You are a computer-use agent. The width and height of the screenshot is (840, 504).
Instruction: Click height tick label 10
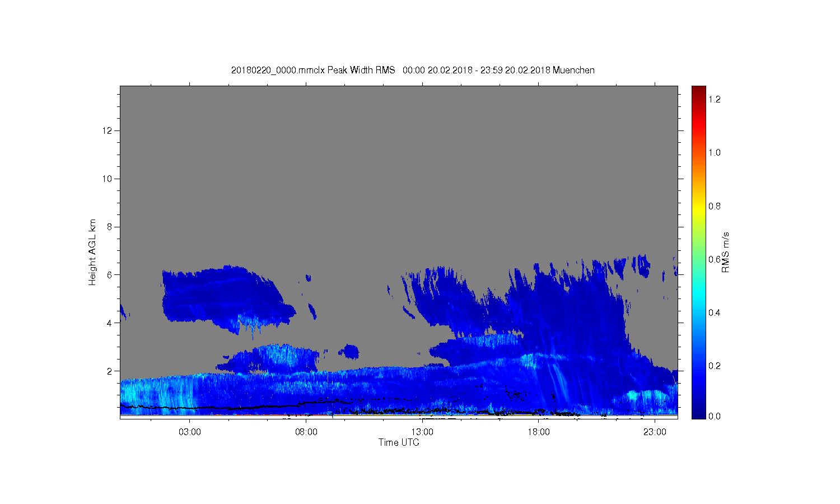tap(108, 179)
